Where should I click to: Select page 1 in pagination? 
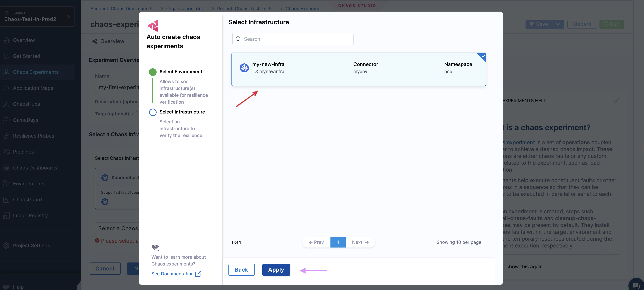point(338,242)
